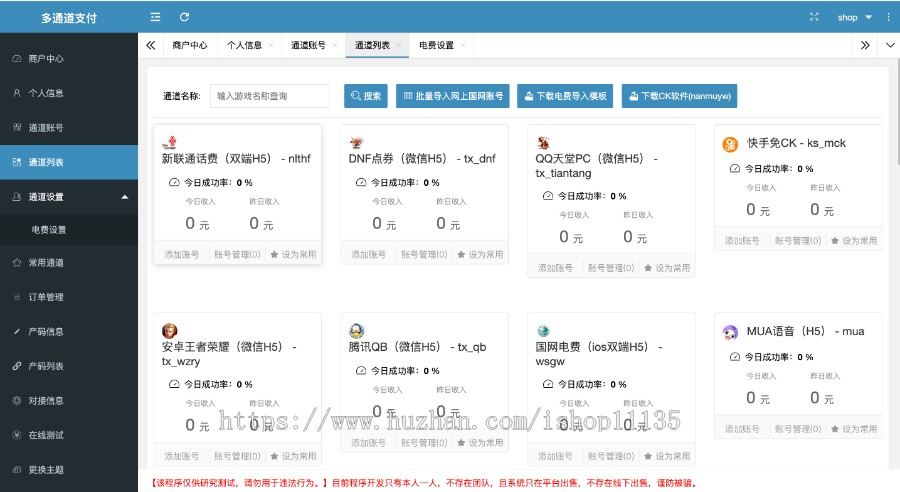Click 批量导入网上国网账号 button
This screenshot has height=492, width=900.
tap(453, 96)
